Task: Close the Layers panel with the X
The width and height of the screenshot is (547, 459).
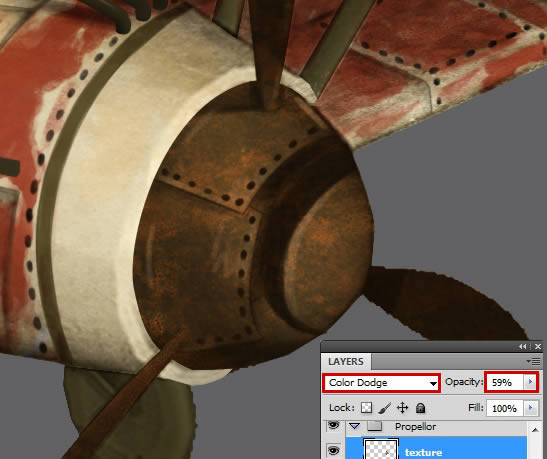Action: pyautogui.click(x=538, y=346)
